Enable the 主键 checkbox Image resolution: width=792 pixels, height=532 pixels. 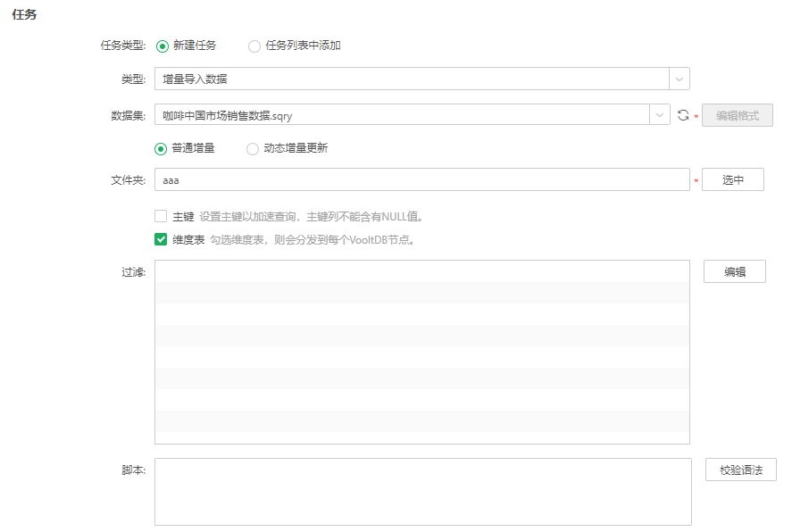161,215
